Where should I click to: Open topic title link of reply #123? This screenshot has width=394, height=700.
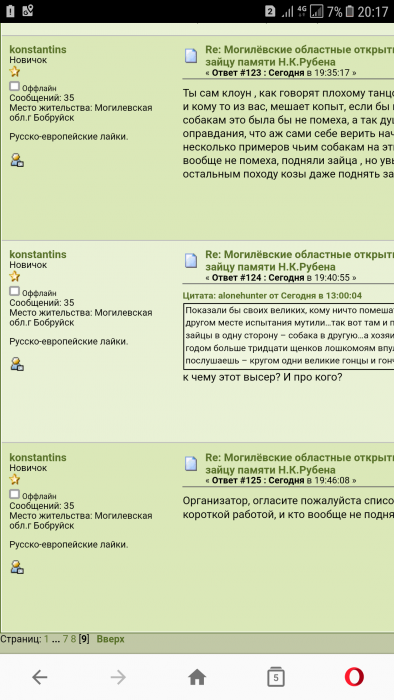pos(299,55)
